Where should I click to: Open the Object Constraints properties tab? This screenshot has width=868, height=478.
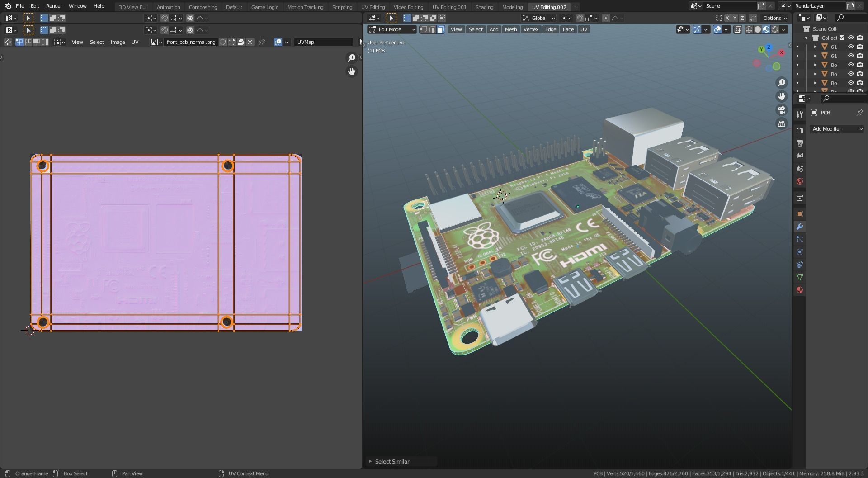coord(800,265)
